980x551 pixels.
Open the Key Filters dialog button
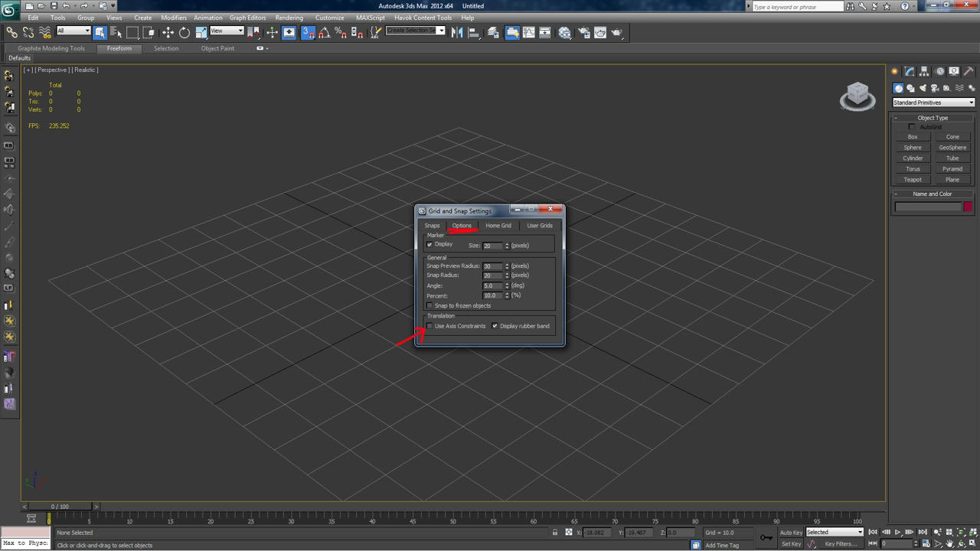pyautogui.click(x=841, y=544)
